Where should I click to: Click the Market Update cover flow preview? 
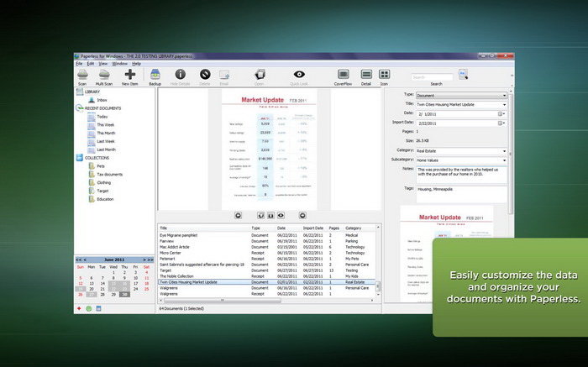point(270,149)
